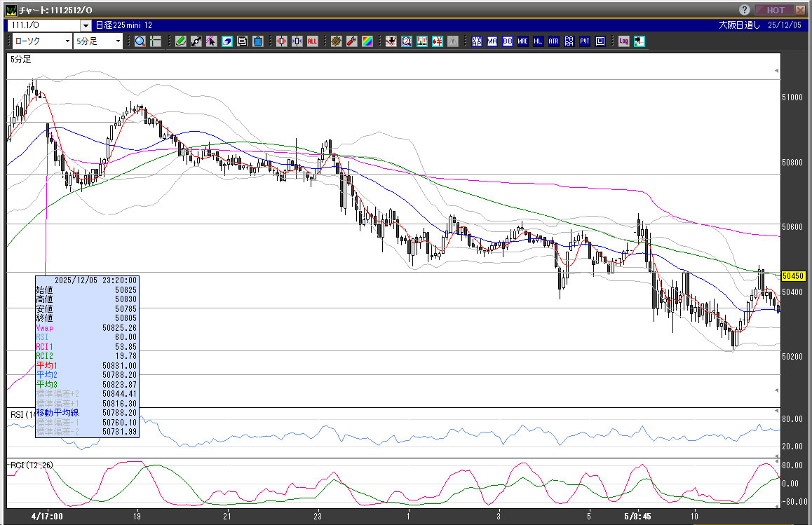
Task: Click the trash can delete icon
Action: click(257, 41)
